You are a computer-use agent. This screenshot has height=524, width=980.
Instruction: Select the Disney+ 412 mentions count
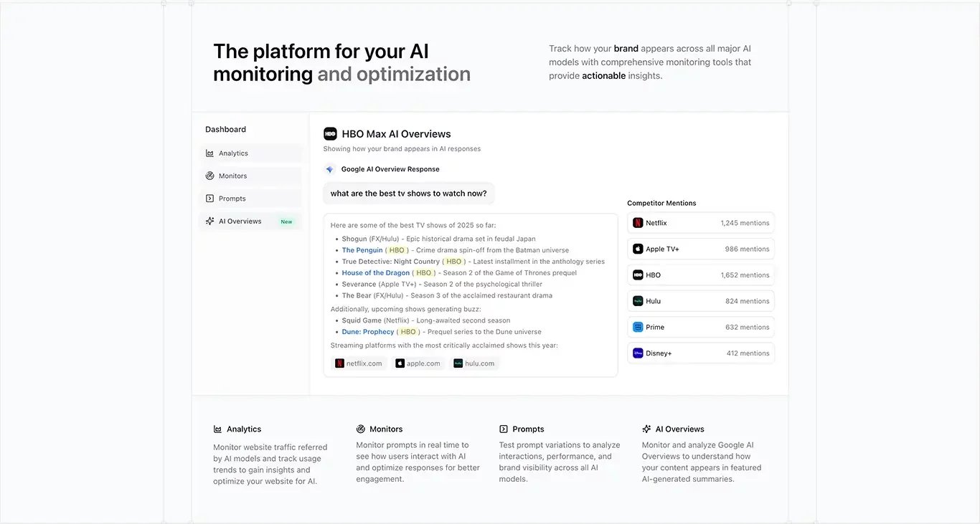748,353
